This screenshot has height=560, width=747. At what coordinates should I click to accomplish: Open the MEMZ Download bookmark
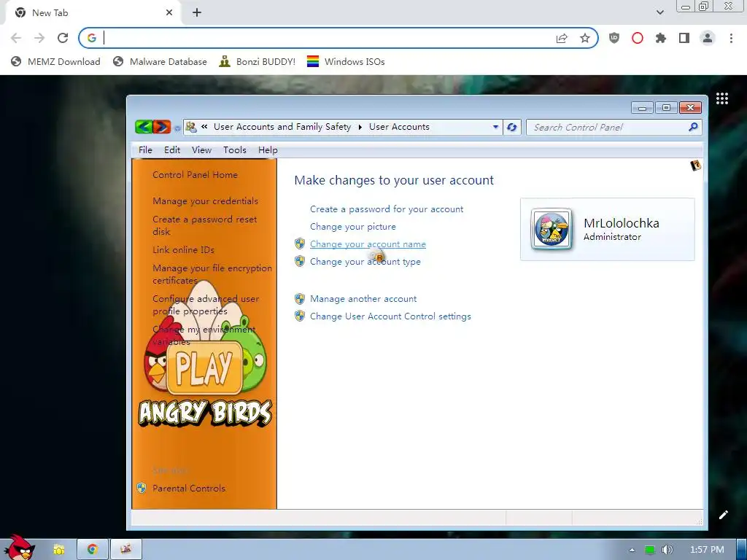coord(55,61)
